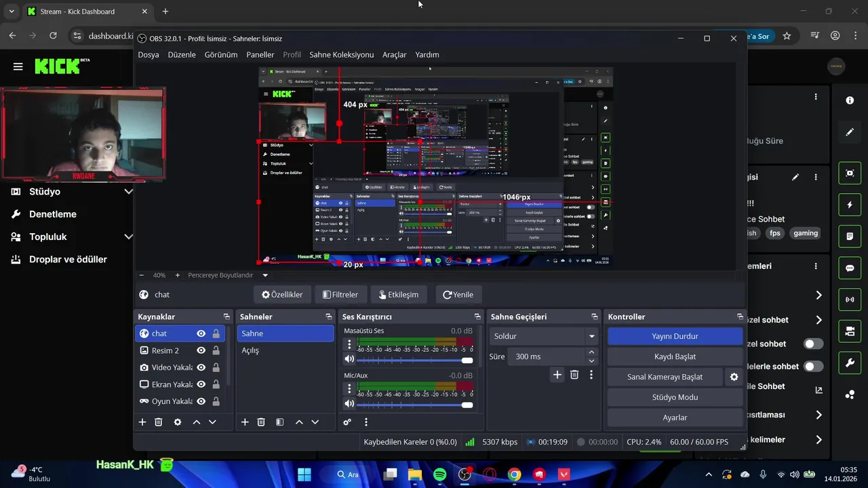Viewport: 868px width, 488px height.
Task: Open scene filters icon in Sahneler toolbar
Action: (279, 422)
